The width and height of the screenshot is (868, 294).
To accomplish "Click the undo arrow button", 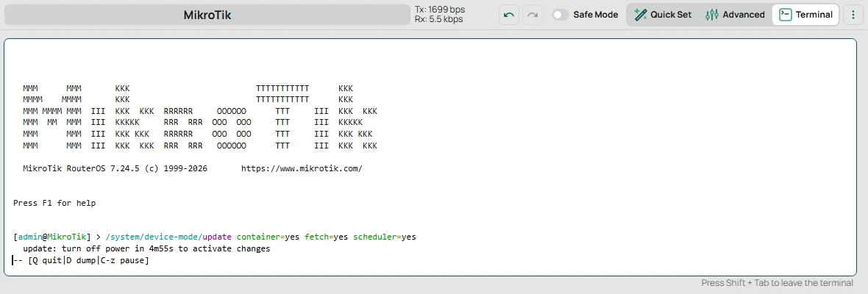I will click(x=509, y=15).
